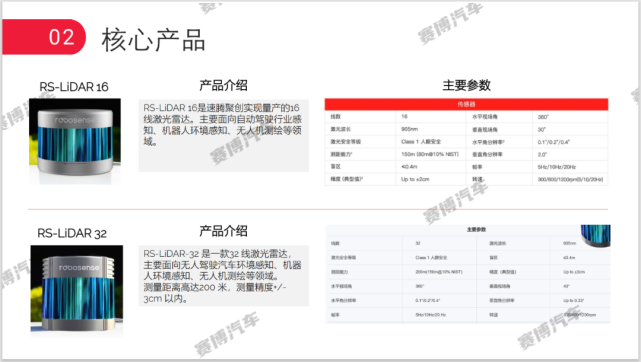This screenshot has height=362, width=641.
Task: Click the red "02" section number badge
Action: click(x=44, y=37)
